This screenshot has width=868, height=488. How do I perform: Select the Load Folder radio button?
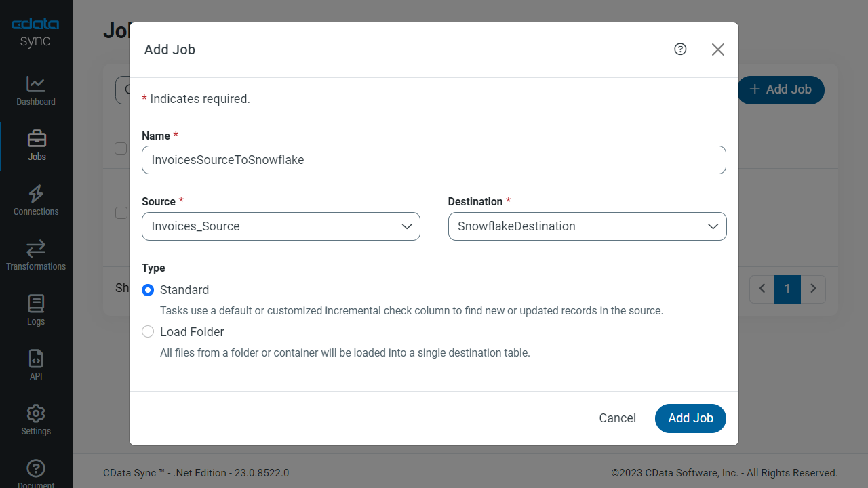(148, 332)
